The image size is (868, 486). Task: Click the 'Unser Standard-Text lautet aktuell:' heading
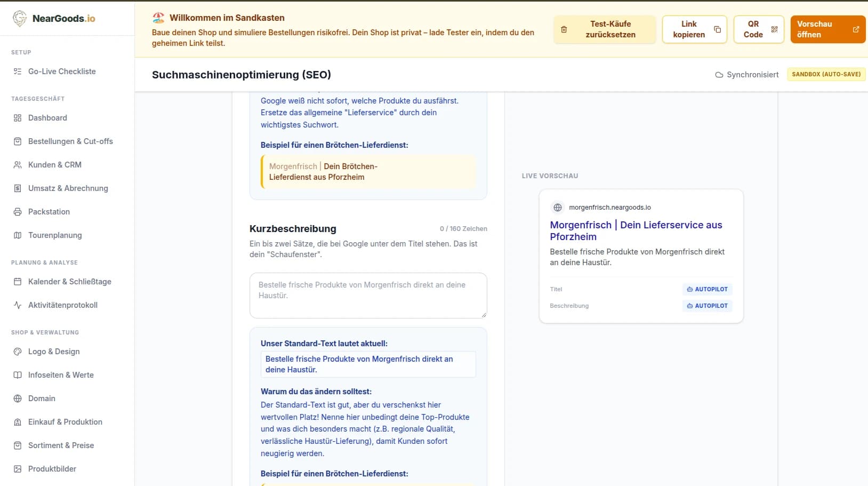324,344
